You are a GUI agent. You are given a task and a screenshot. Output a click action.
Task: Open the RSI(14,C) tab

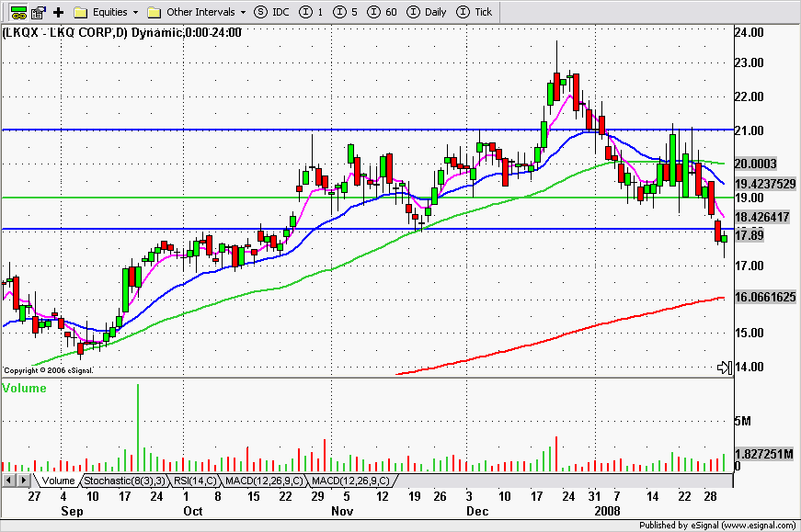click(195, 481)
